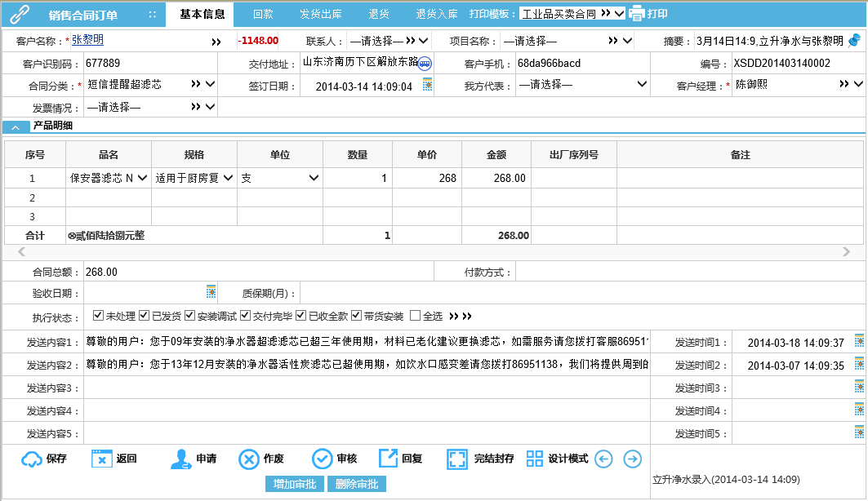Viewport: 868px width, 501px height.
Task: Open 品名 dropdown in row 1
Action: [x=142, y=178]
